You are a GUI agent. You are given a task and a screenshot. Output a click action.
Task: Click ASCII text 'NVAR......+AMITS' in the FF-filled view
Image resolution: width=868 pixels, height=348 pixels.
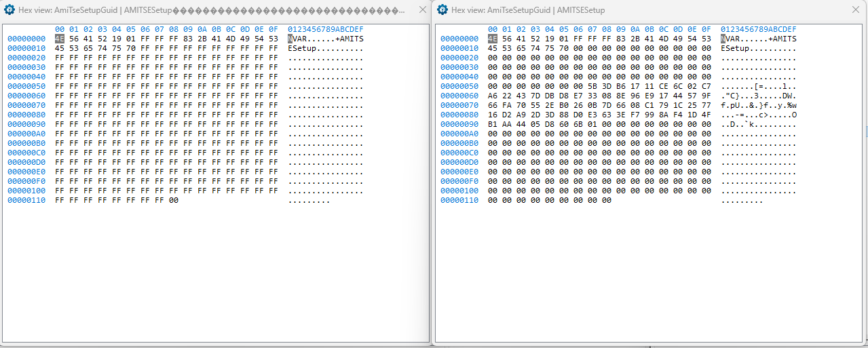point(326,39)
